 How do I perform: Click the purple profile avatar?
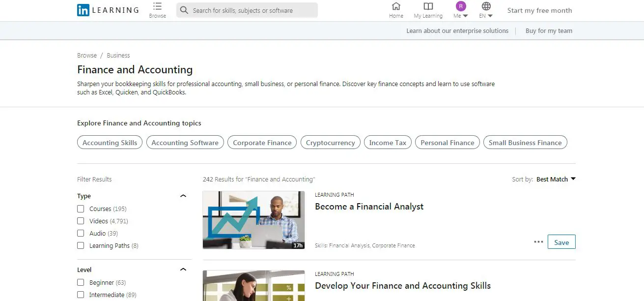[461, 6]
